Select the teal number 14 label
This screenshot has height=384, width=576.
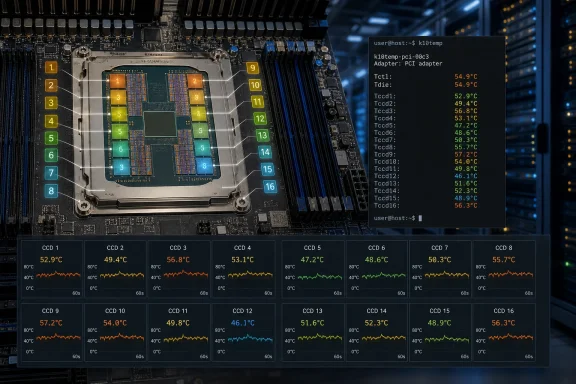(265, 152)
